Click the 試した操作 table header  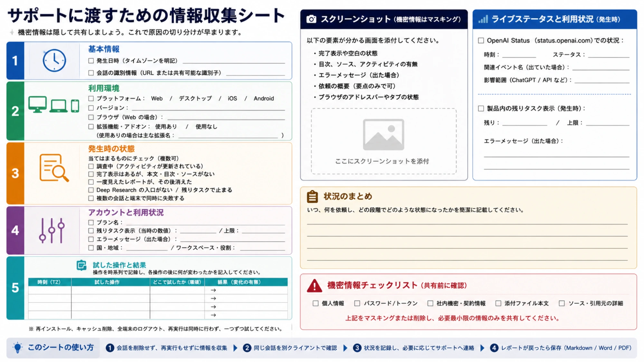(110, 282)
